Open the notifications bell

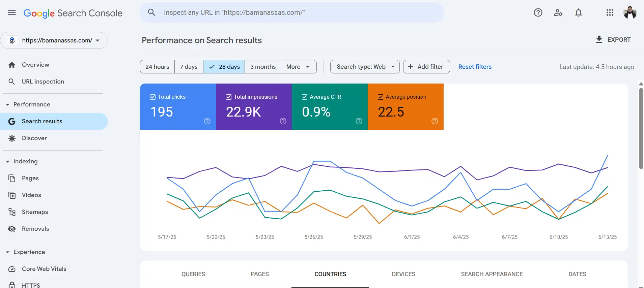tap(578, 13)
